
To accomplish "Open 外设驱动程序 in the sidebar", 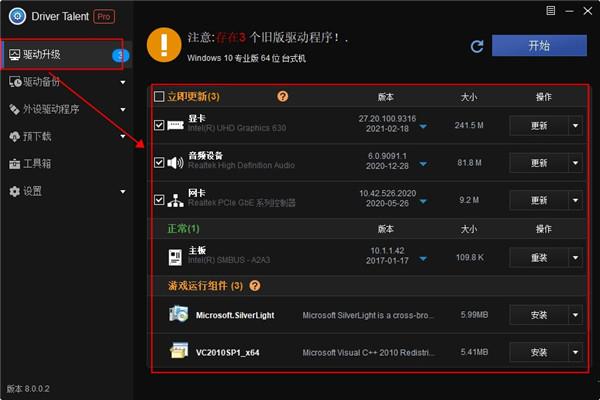I will click(66, 109).
